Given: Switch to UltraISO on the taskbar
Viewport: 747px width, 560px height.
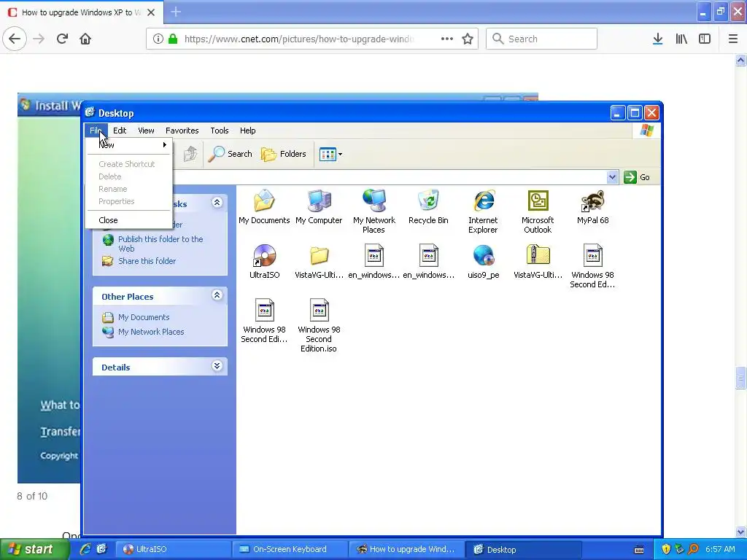Looking at the screenshot, I should coord(174,549).
